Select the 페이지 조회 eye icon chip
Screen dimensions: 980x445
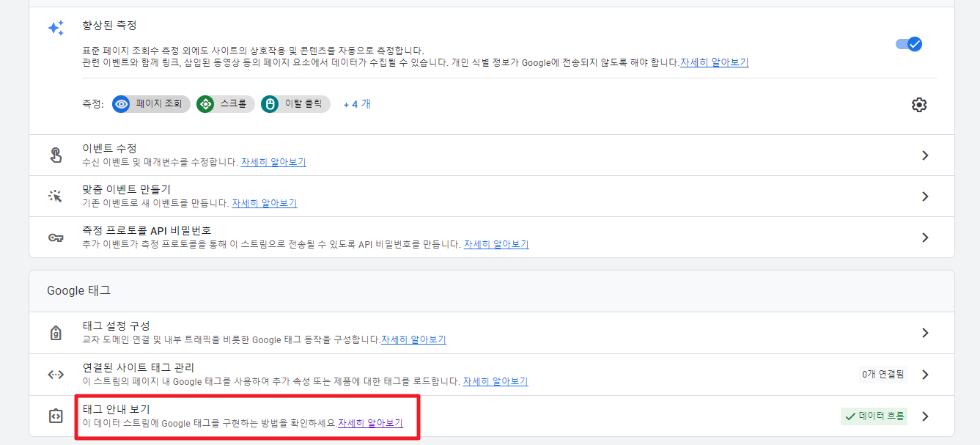[x=120, y=104]
